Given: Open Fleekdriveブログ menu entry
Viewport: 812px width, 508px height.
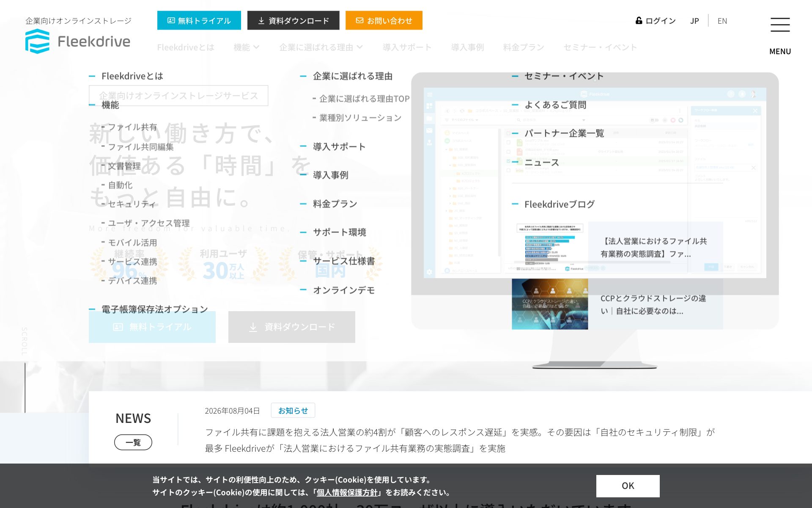Looking at the screenshot, I should click(560, 204).
